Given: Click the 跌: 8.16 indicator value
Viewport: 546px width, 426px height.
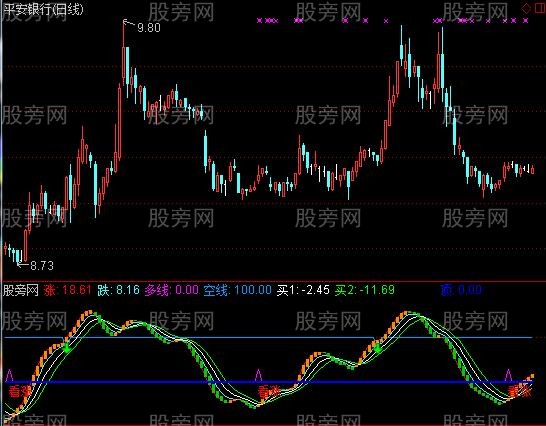Looking at the screenshot, I should point(118,290).
